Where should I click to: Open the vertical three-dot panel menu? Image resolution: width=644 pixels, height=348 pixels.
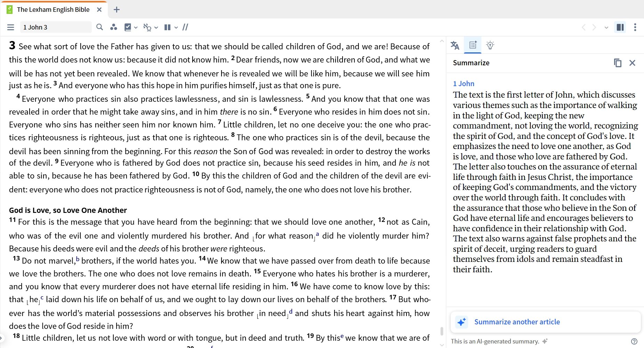(635, 27)
